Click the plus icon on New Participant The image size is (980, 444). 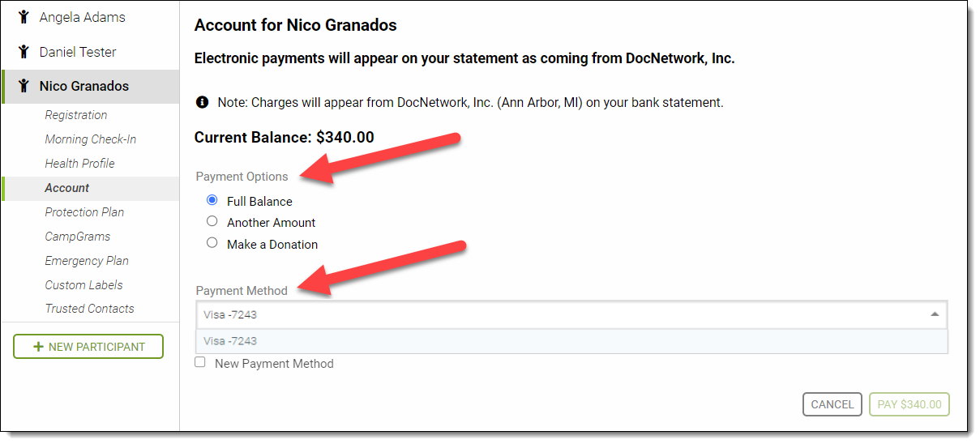click(38, 347)
